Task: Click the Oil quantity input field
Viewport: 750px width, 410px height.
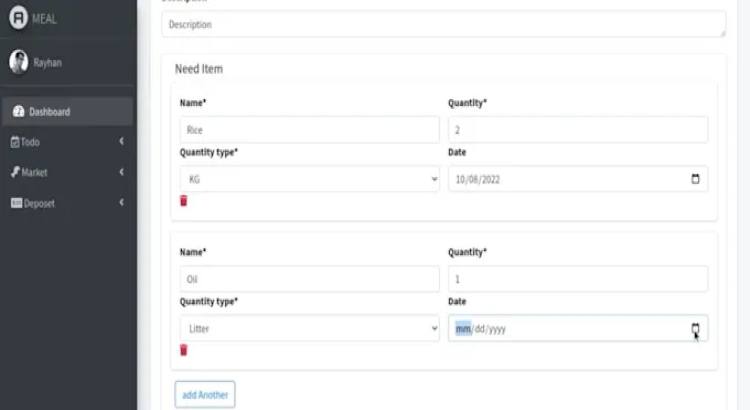Action: point(578,279)
